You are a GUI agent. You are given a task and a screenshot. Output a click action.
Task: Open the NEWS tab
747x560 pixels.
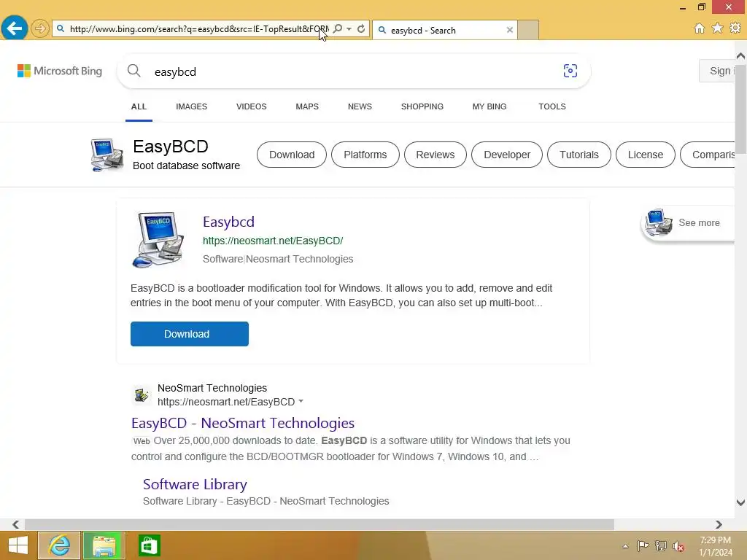360,106
